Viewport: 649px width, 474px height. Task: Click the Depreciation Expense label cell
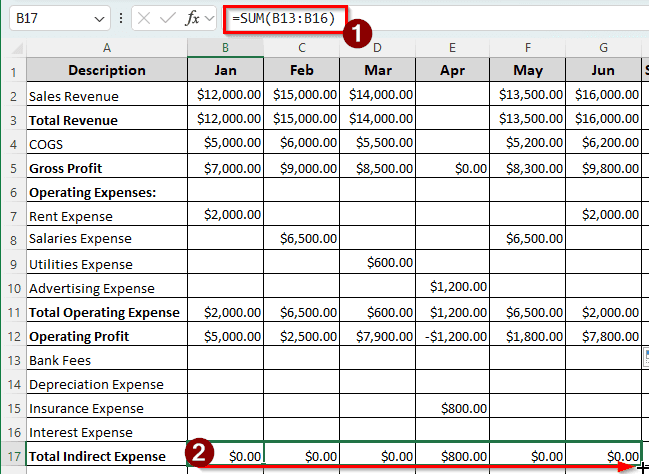click(107, 383)
